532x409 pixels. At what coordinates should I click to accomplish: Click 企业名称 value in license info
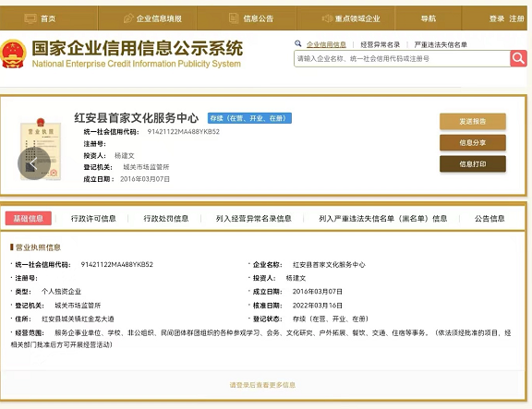pyautogui.click(x=329, y=265)
